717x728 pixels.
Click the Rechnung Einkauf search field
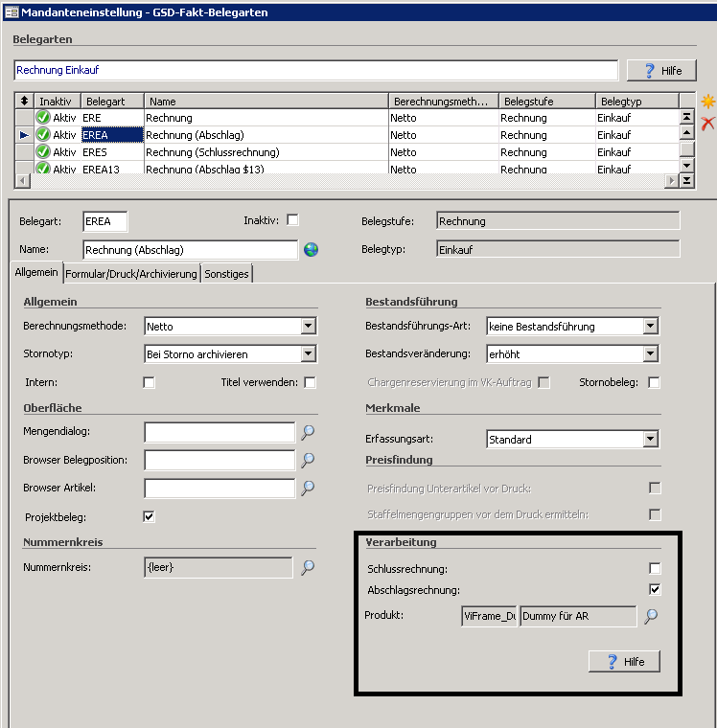coord(316,70)
